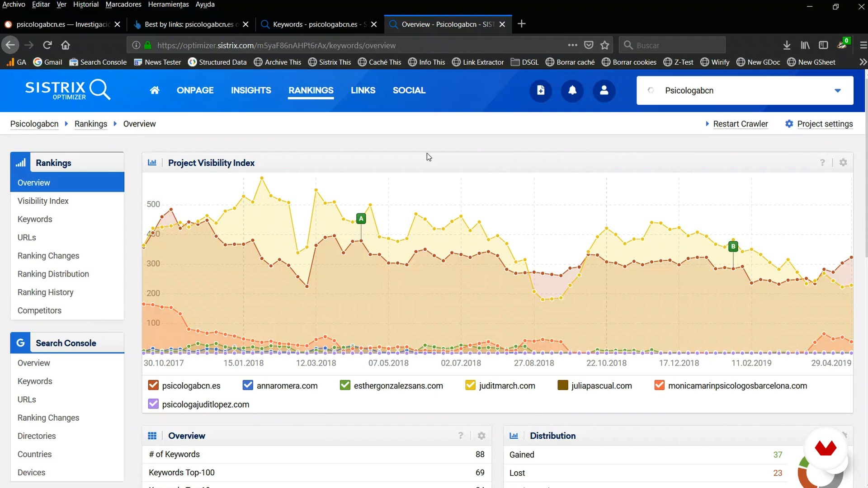
Task: Click the Psicologabcn breadcrumb link
Action: [34, 124]
